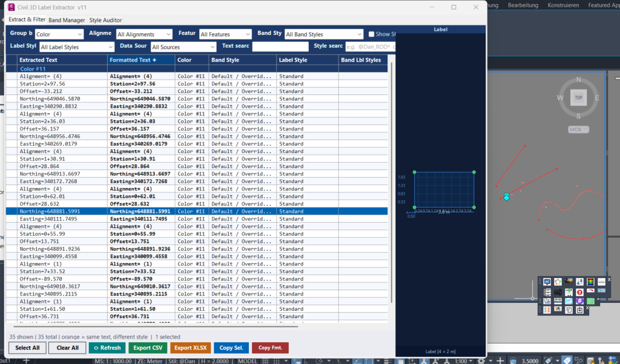Click the grid display icon in status bar

[265, 361]
